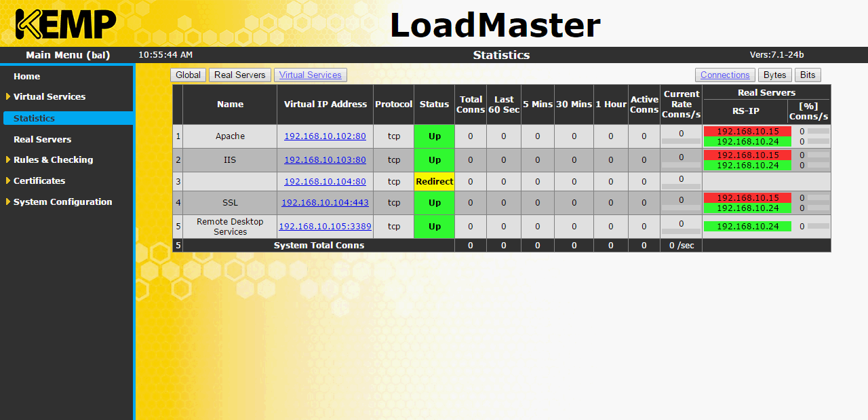
Task: Open the Rules & Checking menu
Action: pos(53,159)
